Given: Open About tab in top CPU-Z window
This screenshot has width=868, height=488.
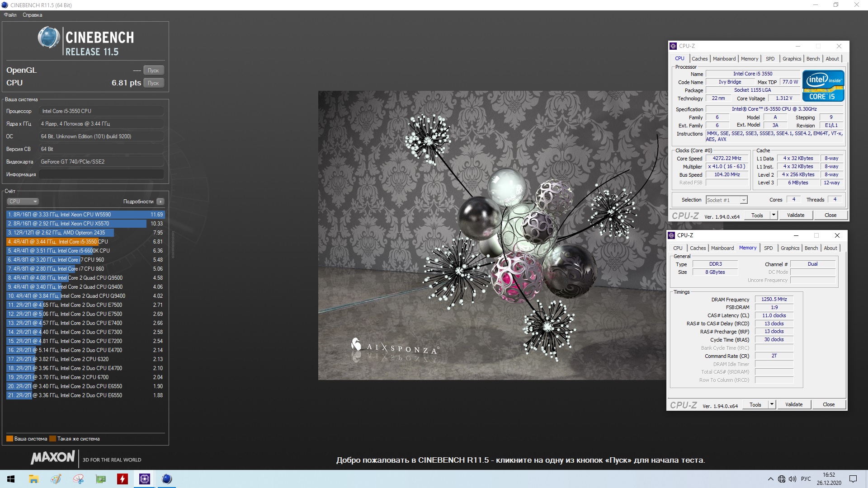Looking at the screenshot, I should (832, 59).
